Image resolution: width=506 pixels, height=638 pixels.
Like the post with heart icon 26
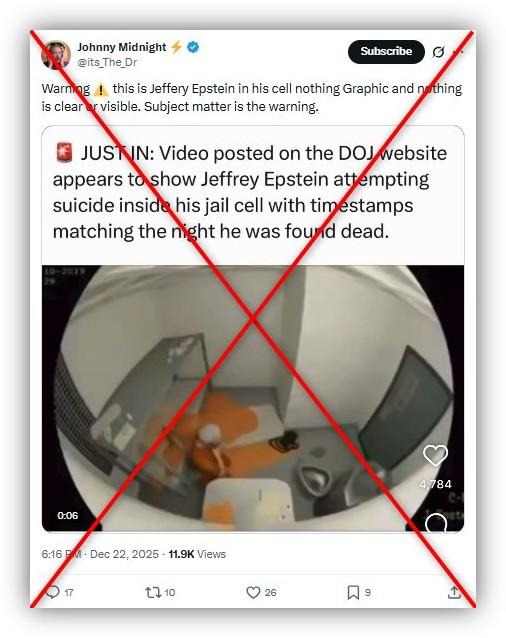pyautogui.click(x=253, y=592)
